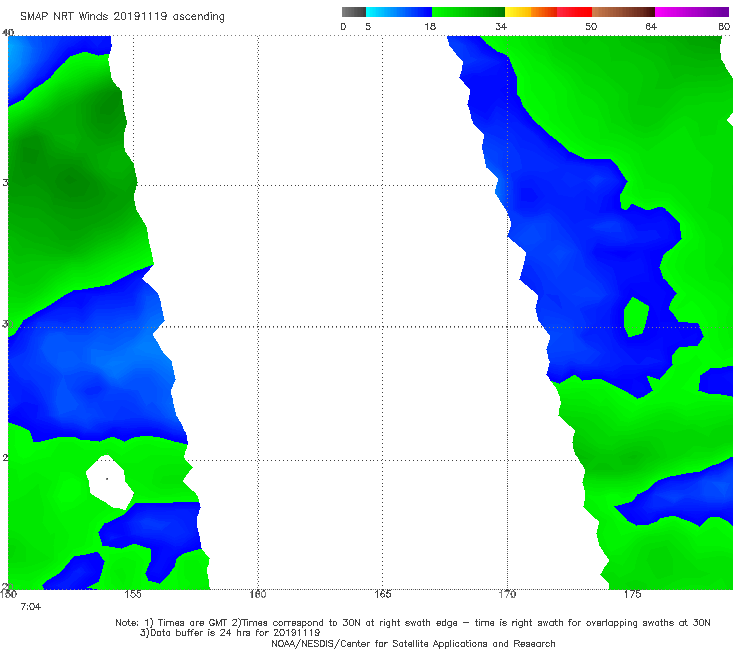Image resolution: width=740 pixels, height=650 pixels.
Task: Click the color bar label '50'
Action: click(591, 27)
